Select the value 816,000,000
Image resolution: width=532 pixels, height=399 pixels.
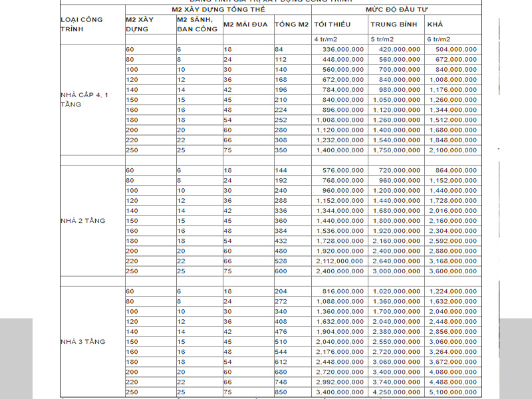pos(343,291)
